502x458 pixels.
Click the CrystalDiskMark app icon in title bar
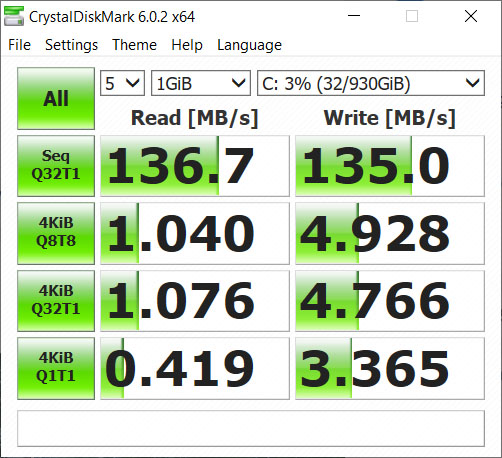[x=14, y=16]
